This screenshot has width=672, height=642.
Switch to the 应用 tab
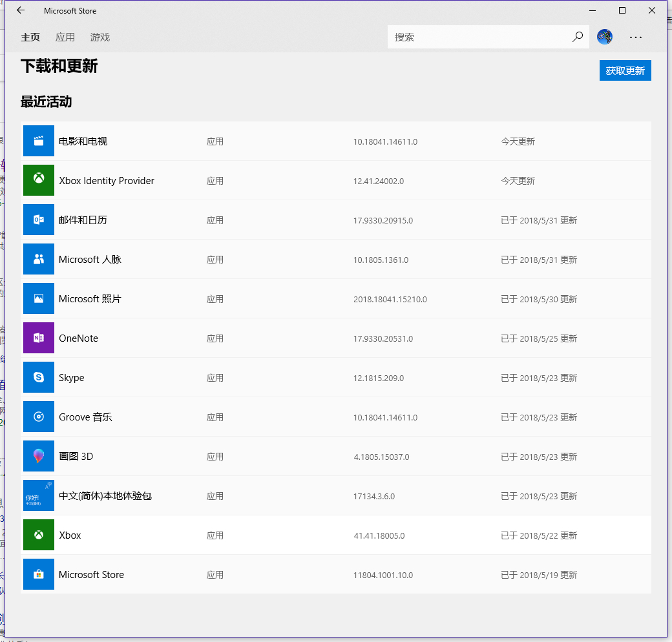[x=65, y=37]
